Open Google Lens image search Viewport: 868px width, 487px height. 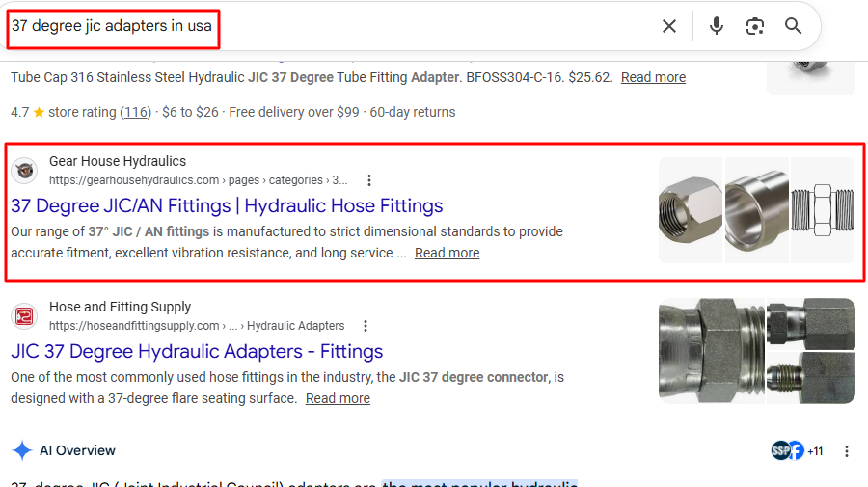click(x=755, y=26)
